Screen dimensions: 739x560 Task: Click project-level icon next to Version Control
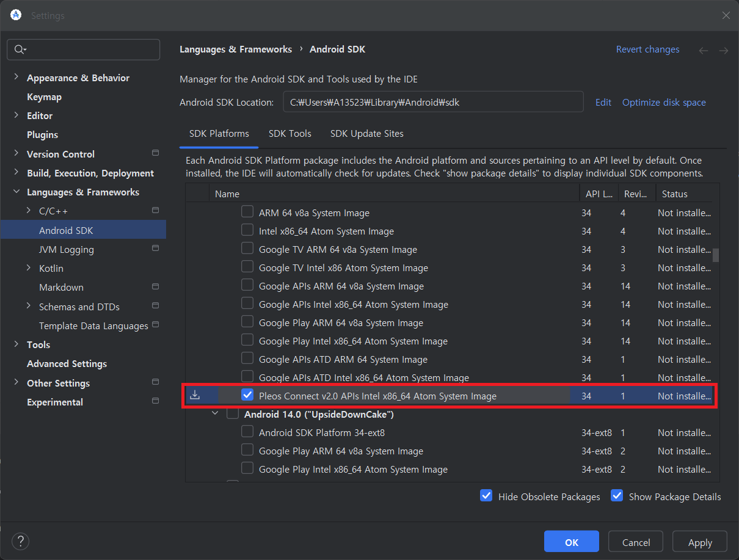tap(155, 153)
